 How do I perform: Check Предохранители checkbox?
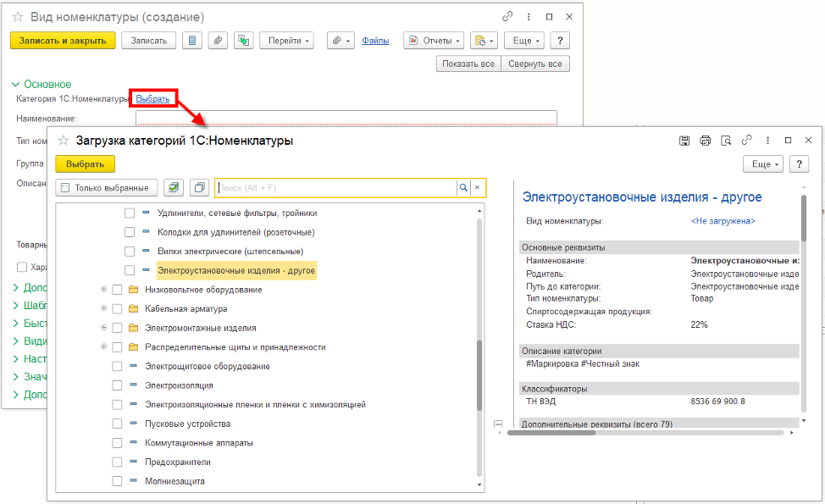point(118,462)
